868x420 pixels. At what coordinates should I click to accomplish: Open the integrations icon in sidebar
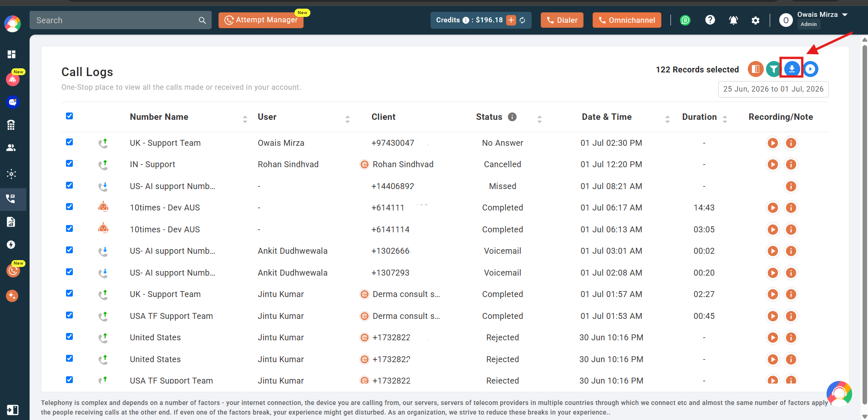[x=11, y=174]
